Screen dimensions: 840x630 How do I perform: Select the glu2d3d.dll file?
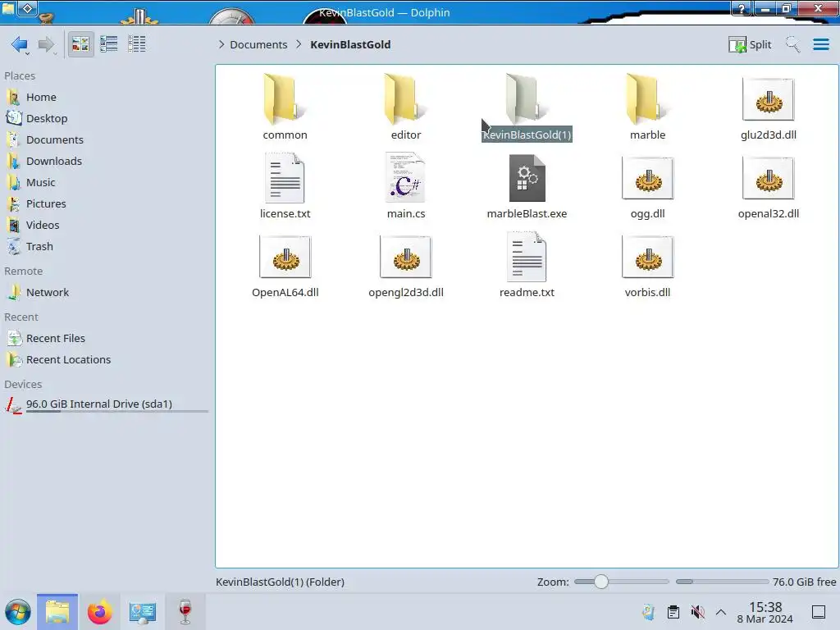[768, 107]
